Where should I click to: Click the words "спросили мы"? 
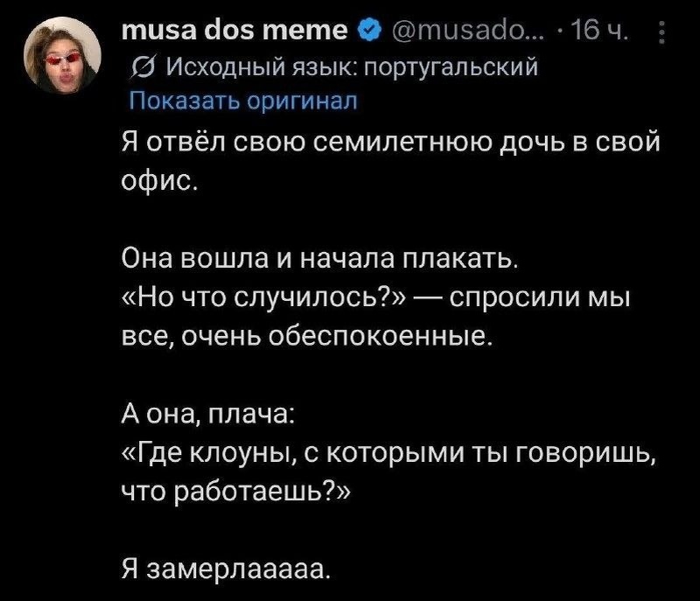(540, 298)
